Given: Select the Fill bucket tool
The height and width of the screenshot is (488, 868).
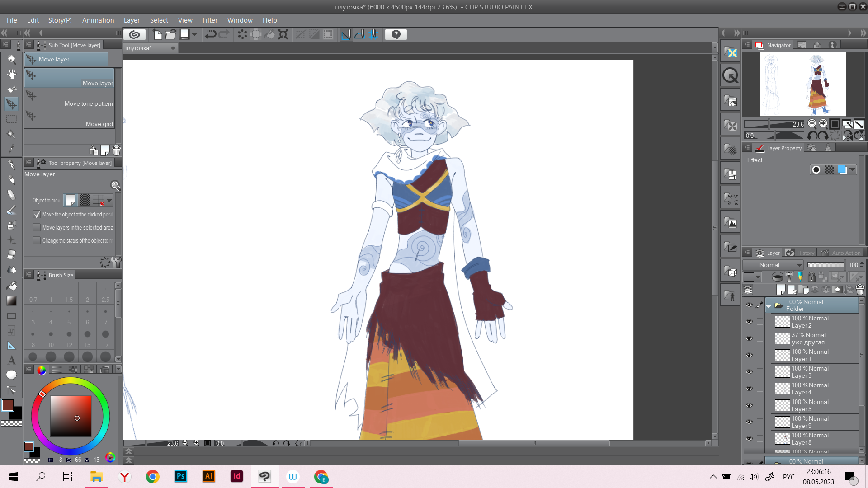Looking at the screenshot, I should (12, 286).
